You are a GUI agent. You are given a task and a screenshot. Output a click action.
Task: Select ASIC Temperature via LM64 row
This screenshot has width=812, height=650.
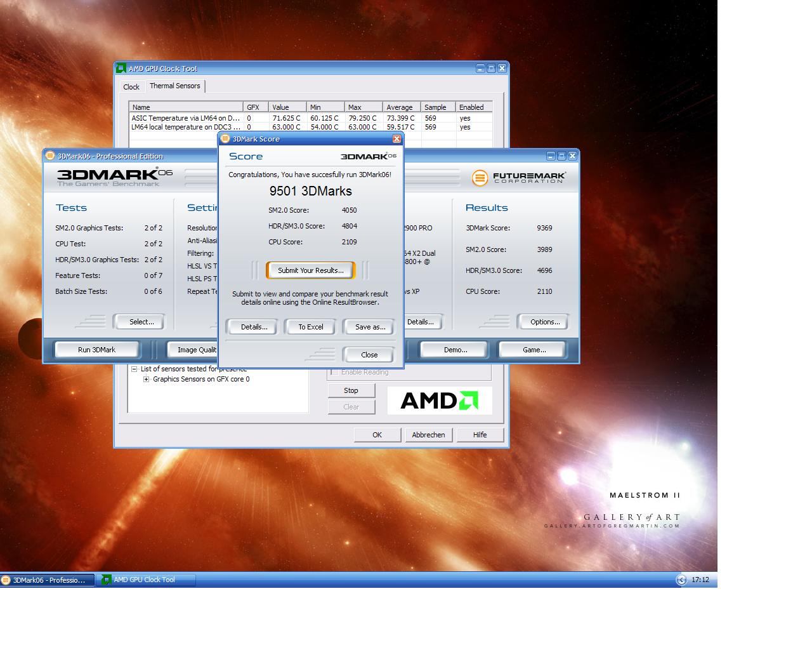[x=310, y=118]
